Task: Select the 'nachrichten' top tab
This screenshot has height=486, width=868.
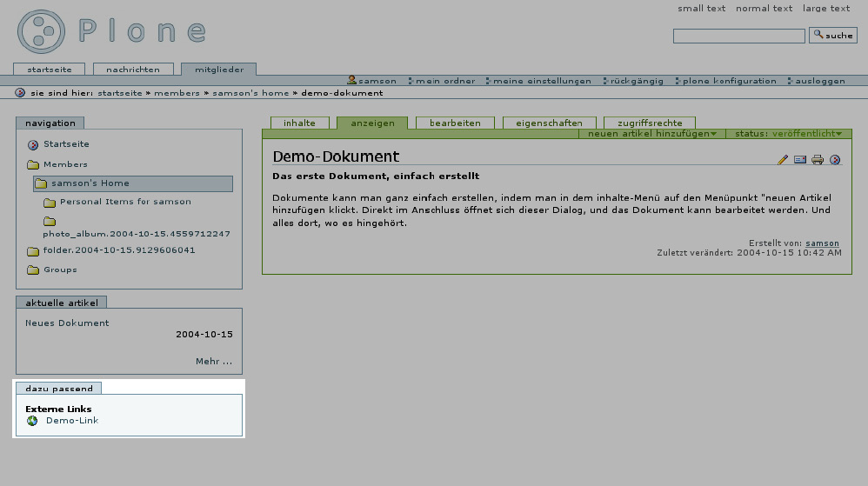Action: [x=133, y=70]
